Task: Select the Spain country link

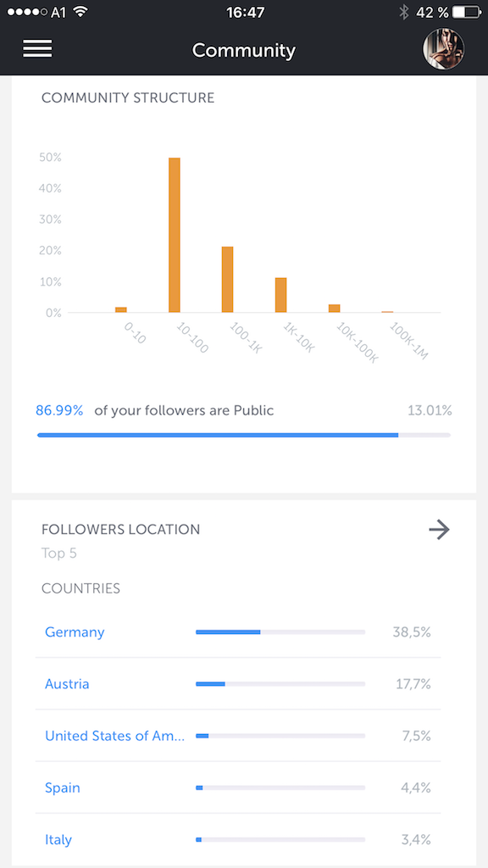Action: [x=63, y=787]
